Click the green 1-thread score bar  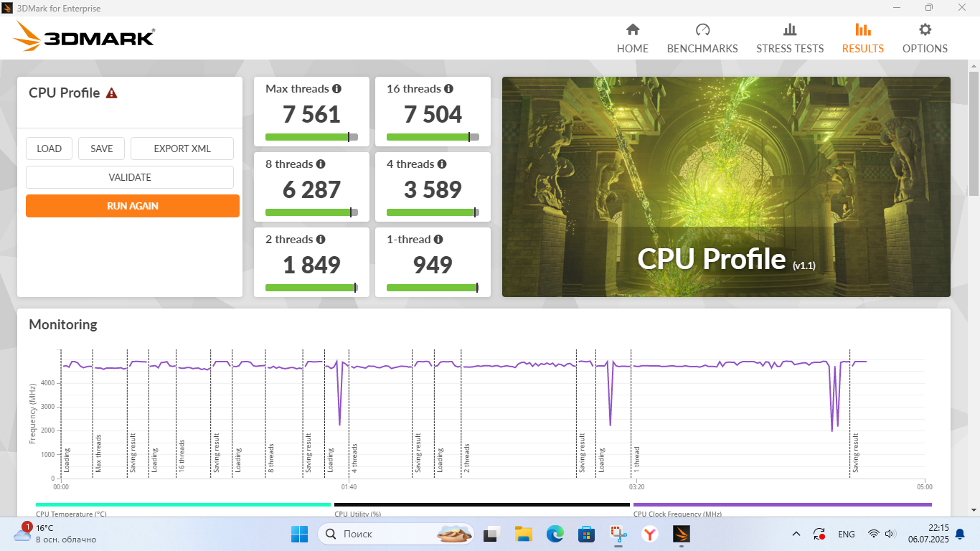click(432, 288)
